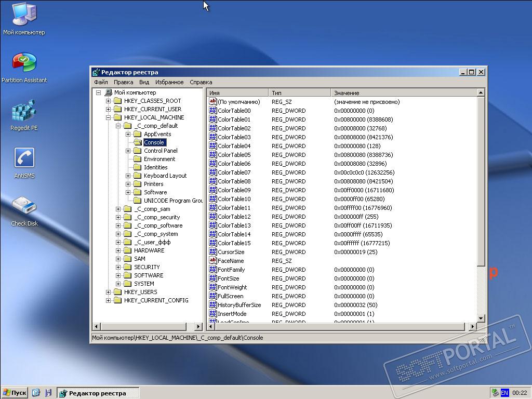This screenshot has width=532, height=399.
Task: Click tree pane scroll right arrow
Action: tap(198, 326)
